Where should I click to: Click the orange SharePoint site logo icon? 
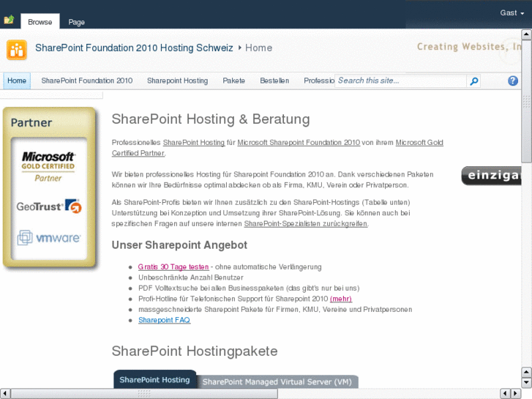17,50
